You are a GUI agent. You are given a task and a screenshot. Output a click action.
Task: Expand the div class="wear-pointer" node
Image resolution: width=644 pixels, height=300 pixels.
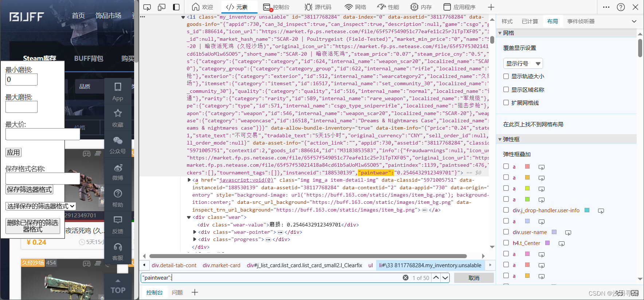pyautogui.click(x=195, y=232)
